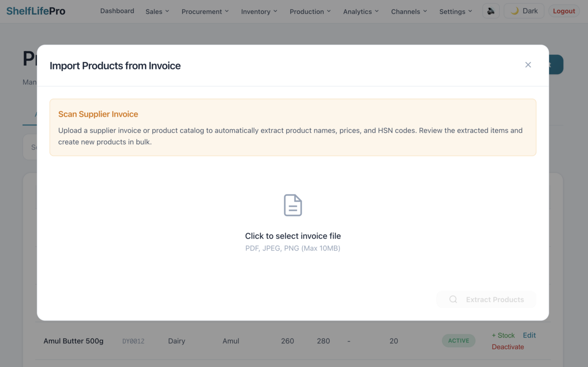
Task: Open the Channels dropdown
Action: [x=409, y=11]
